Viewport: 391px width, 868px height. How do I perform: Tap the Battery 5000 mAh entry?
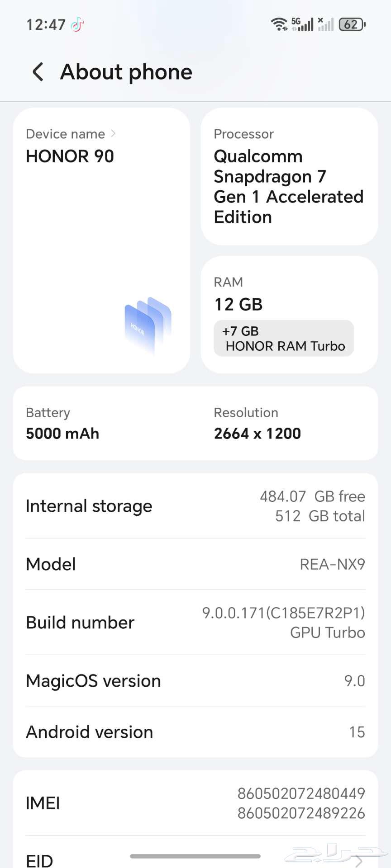point(62,424)
